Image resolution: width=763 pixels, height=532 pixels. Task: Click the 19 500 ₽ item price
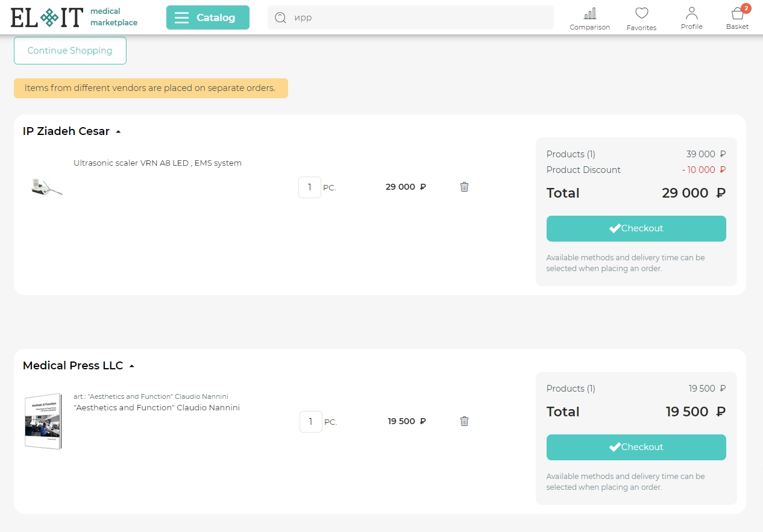coord(407,421)
